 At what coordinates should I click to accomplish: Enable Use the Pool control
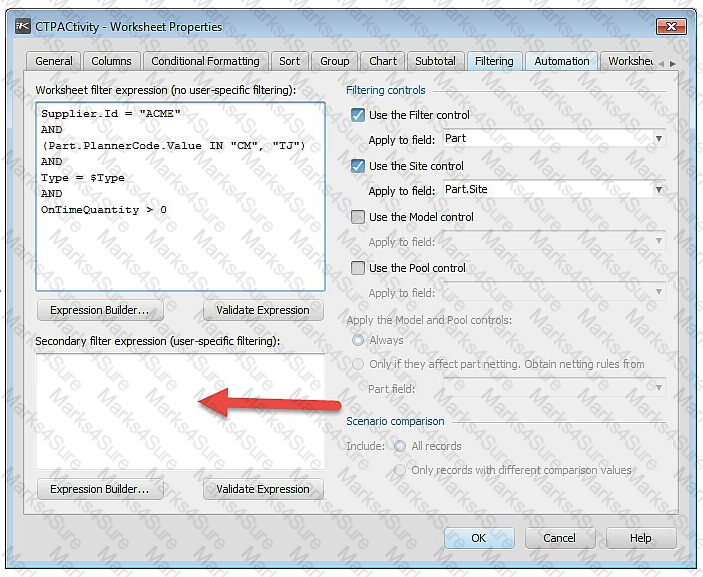click(x=358, y=268)
